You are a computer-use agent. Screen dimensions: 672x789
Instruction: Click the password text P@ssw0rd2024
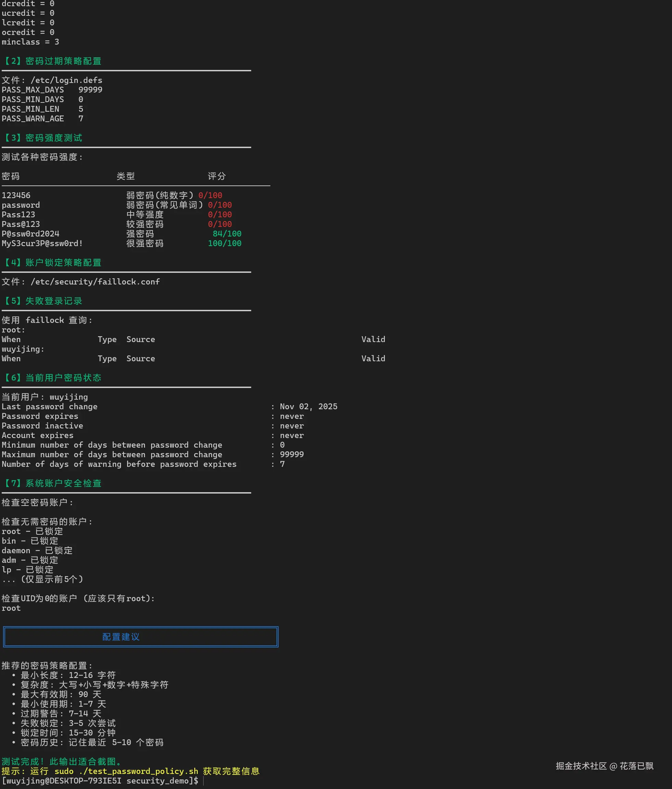[30, 234]
